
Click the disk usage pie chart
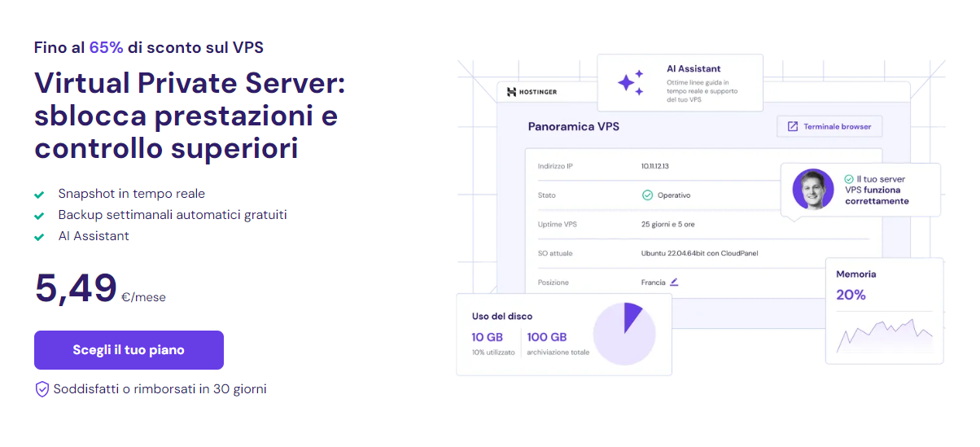tap(624, 334)
